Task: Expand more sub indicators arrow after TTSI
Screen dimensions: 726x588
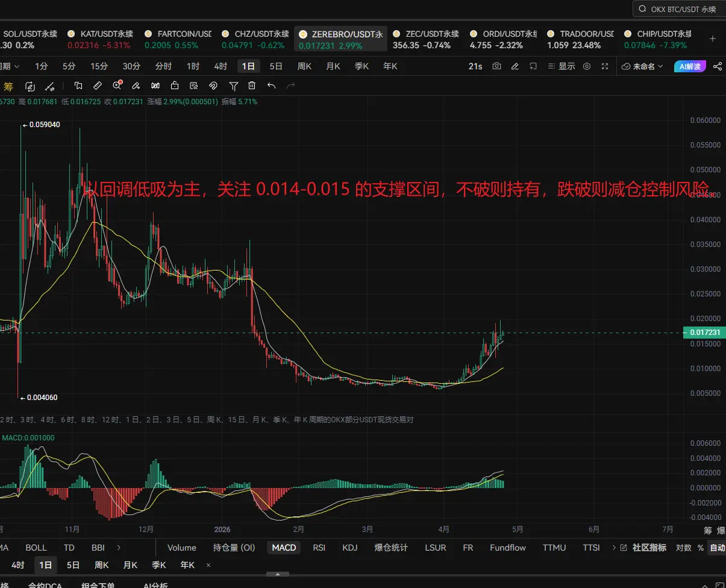Action: click(x=613, y=548)
